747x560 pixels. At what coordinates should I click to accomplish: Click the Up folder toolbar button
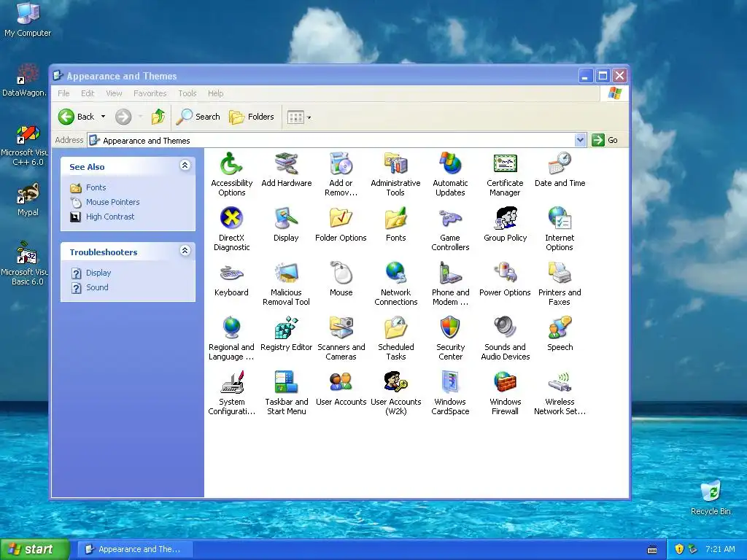[158, 117]
